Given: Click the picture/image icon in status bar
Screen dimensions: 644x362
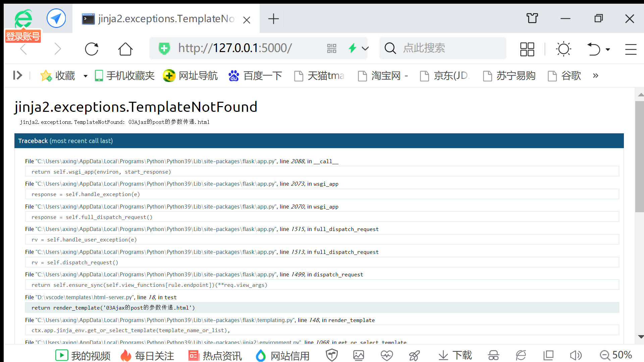Looking at the screenshot, I should (359, 355).
